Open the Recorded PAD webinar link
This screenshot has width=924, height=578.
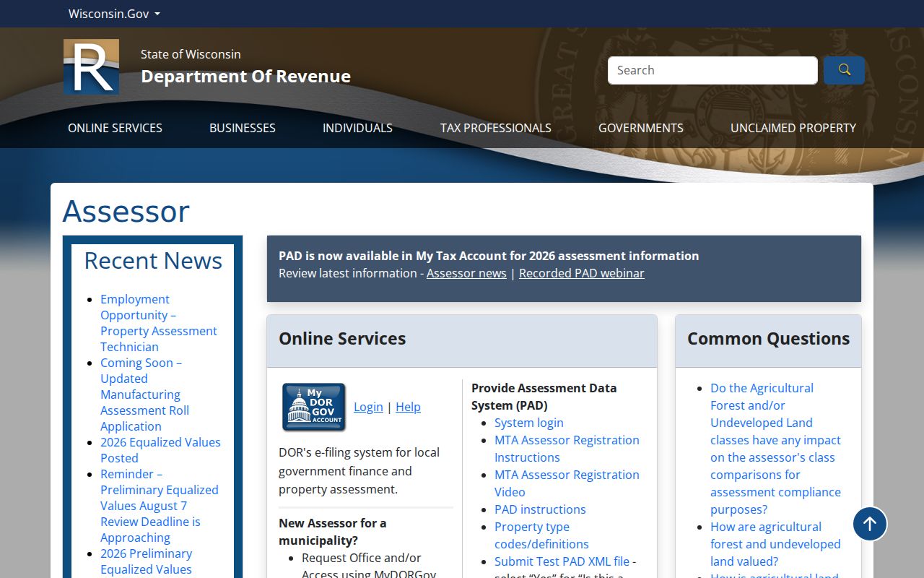[582, 273]
